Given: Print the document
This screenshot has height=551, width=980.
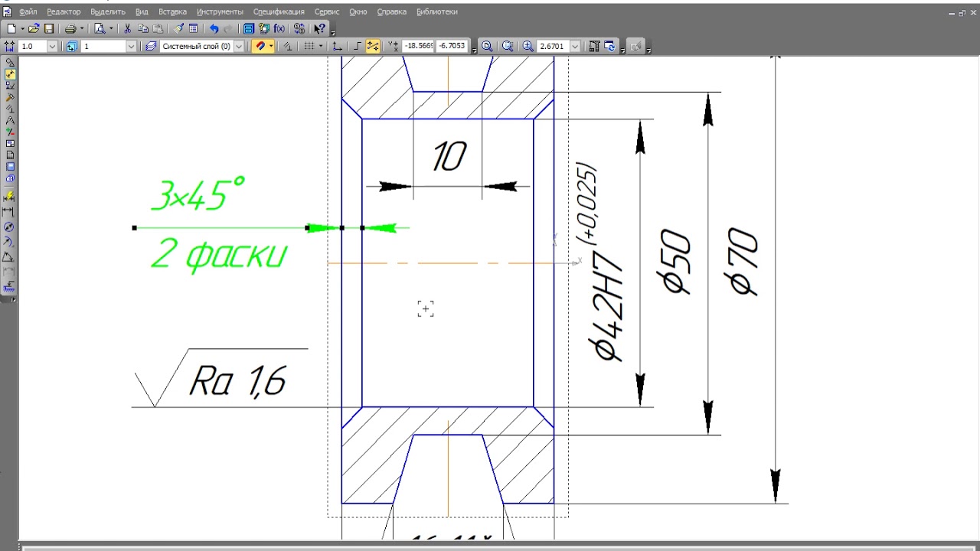Looking at the screenshot, I should (x=70, y=28).
